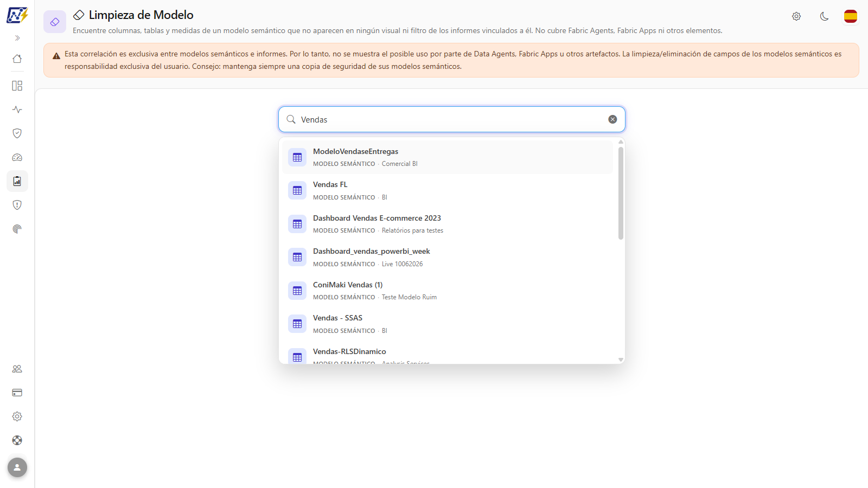The height and width of the screenshot is (488, 868).
Task: Open the header settings gear icon
Action: (x=796, y=16)
